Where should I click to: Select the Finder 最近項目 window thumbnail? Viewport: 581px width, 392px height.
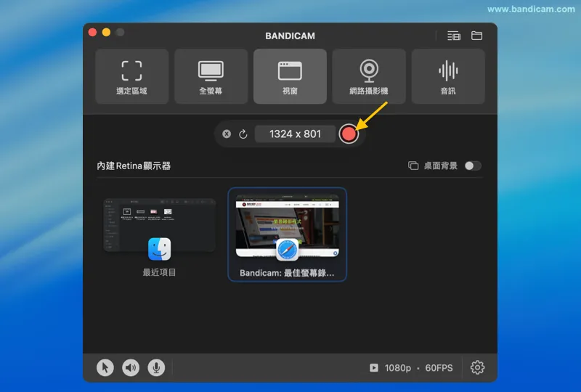click(159, 237)
